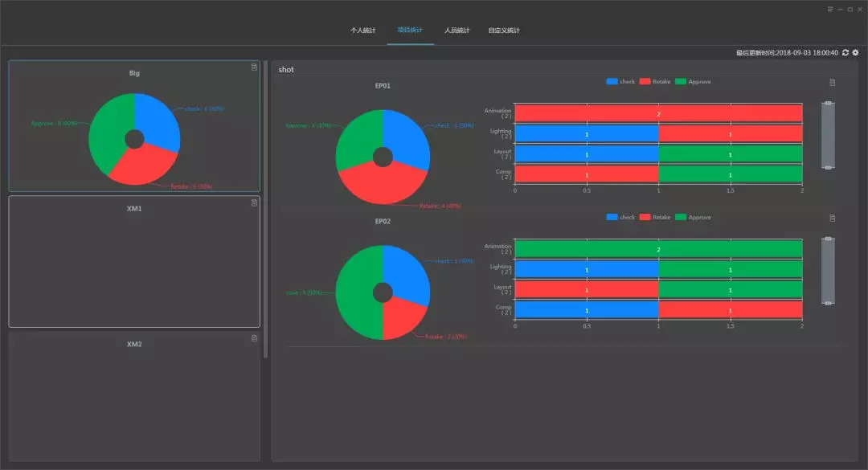The height and width of the screenshot is (470, 868).
Task: Click the refresh icon beside the update time
Action: pyautogui.click(x=845, y=53)
